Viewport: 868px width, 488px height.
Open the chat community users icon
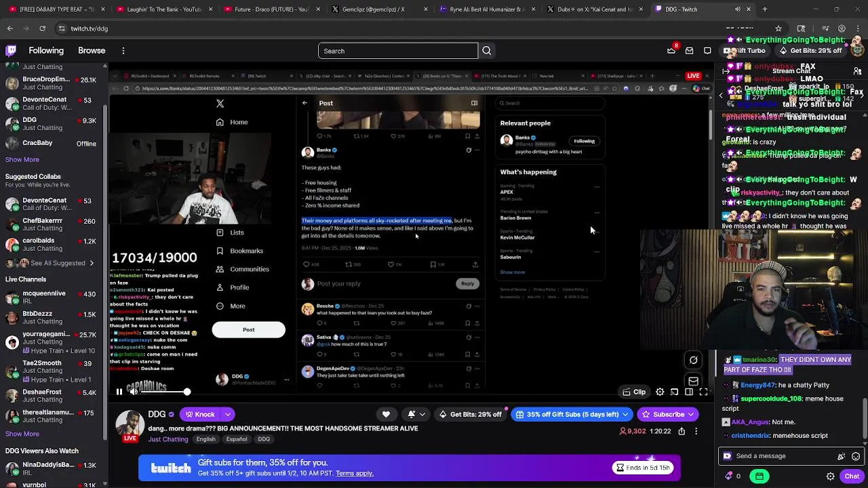click(856, 70)
